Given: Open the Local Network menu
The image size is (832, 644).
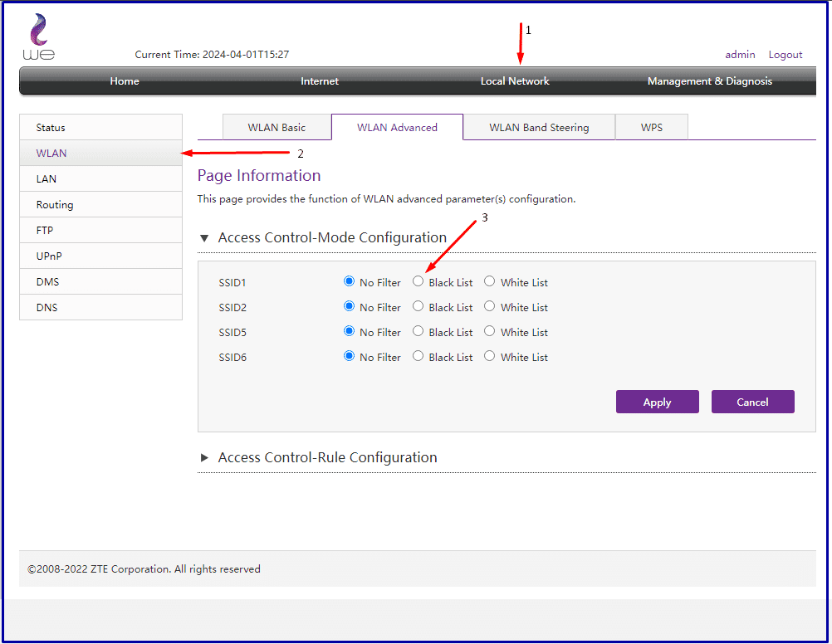Looking at the screenshot, I should point(515,81).
